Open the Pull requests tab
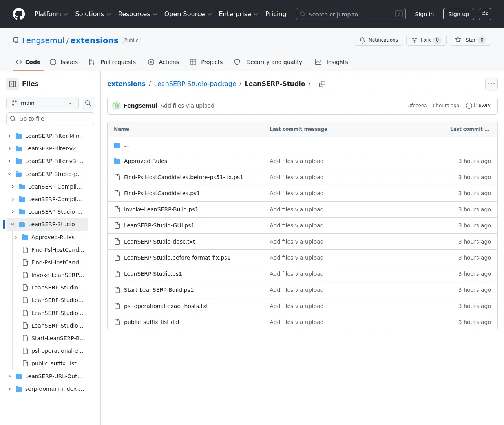The width and height of the screenshot is (504, 425). click(x=112, y=62)
